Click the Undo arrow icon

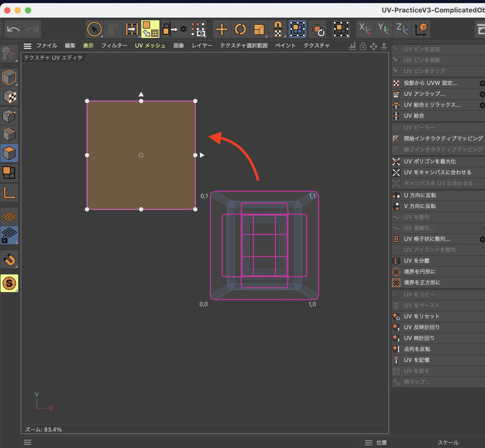13,29
